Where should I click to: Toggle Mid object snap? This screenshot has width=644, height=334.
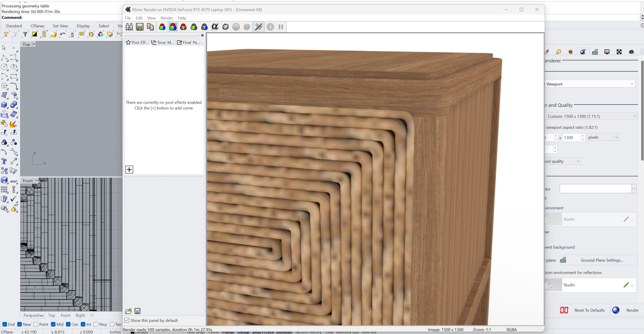coord(53,325)
